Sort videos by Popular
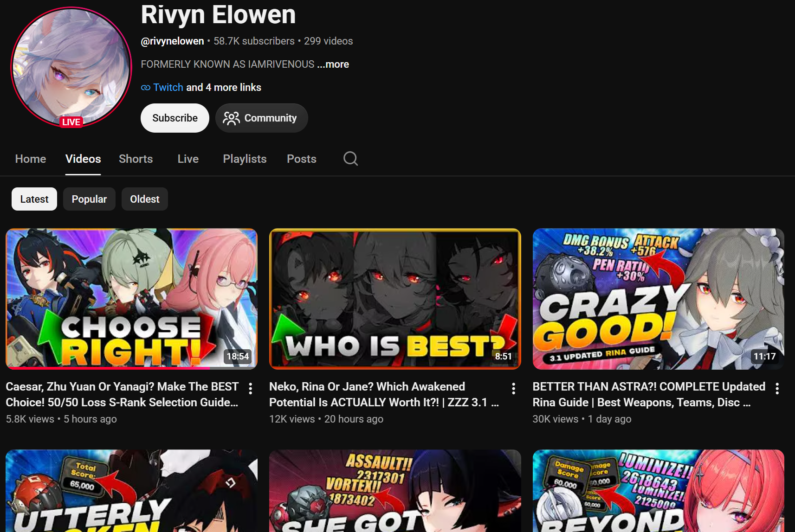The width and height of the screenshot is (795, 532). point(89,199)
